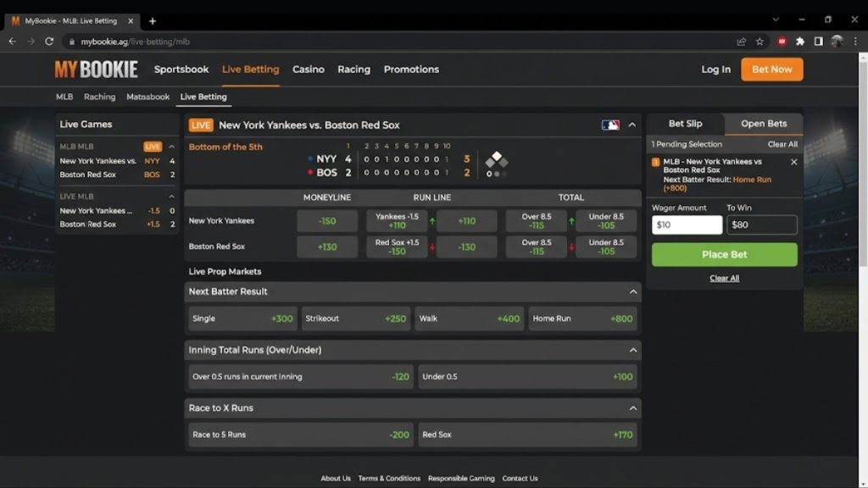The height and width of the screenshot is (488, 868).
Task: Collapse the Next Batter Result section
Action: point(633,291)
